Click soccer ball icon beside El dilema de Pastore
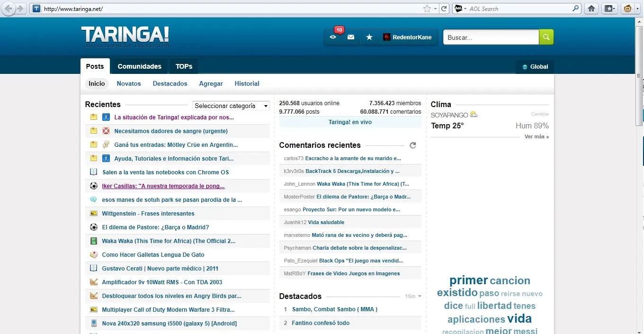Screen dimensions: 644x334 [93, 227]
